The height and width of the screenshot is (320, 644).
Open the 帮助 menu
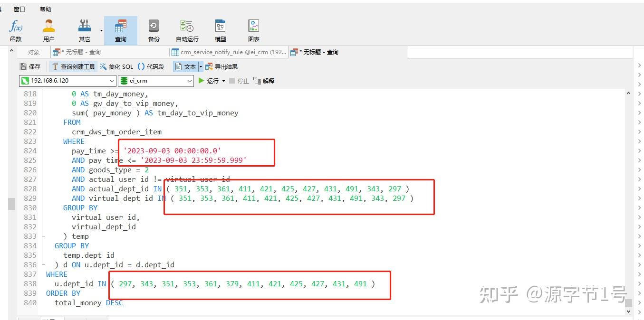point(46,9)
